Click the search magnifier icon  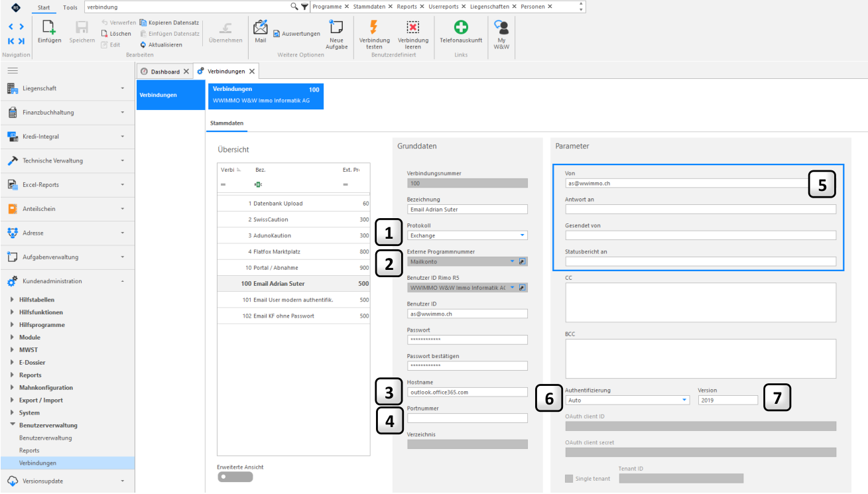(x=294, y=7)
